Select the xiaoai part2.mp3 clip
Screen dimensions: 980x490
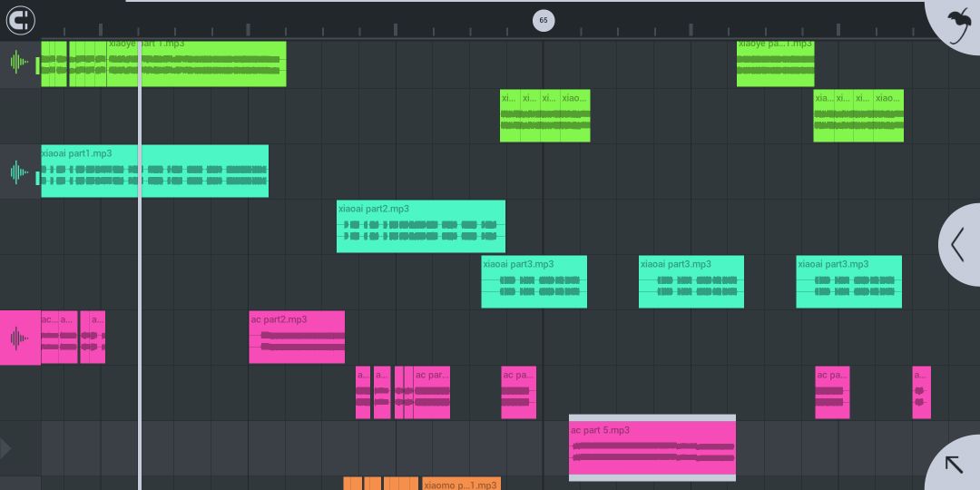421,226
